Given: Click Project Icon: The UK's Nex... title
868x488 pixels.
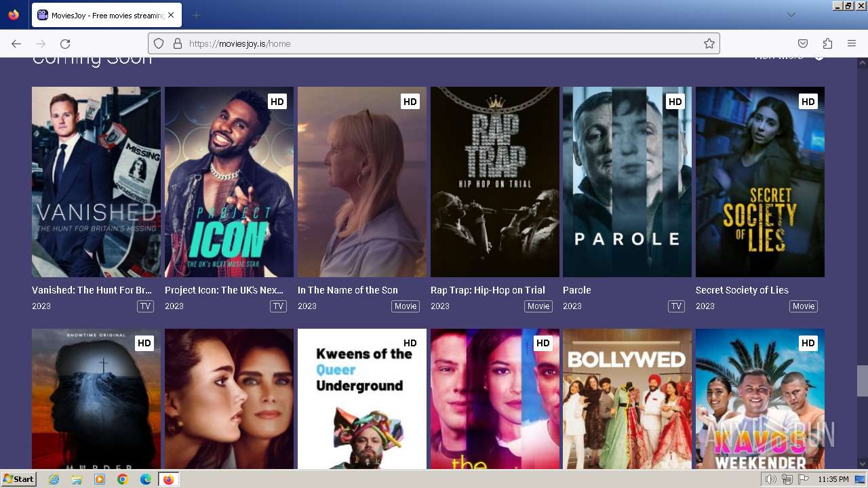Looking at the screenshot, I should click(224, 290).
